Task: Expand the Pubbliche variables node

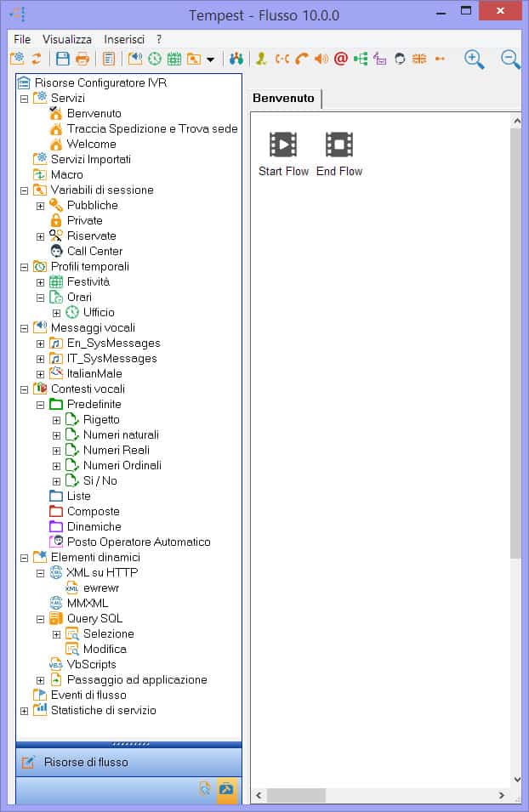Action: click(40, 206)
